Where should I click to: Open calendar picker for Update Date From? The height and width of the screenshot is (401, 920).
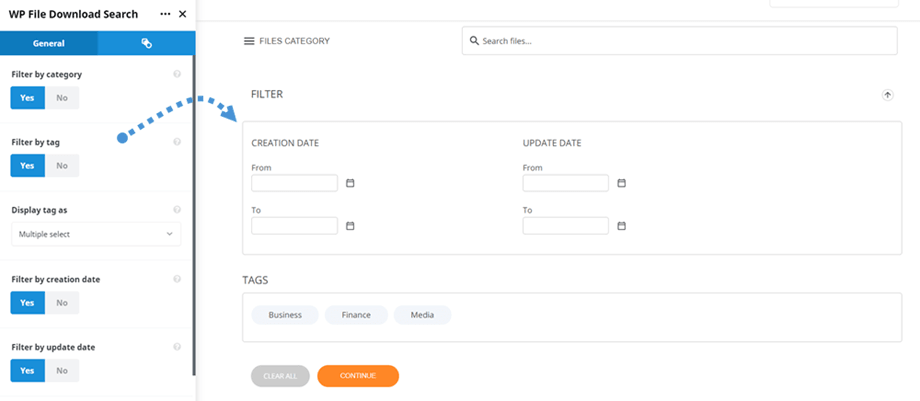click(621, 183)
